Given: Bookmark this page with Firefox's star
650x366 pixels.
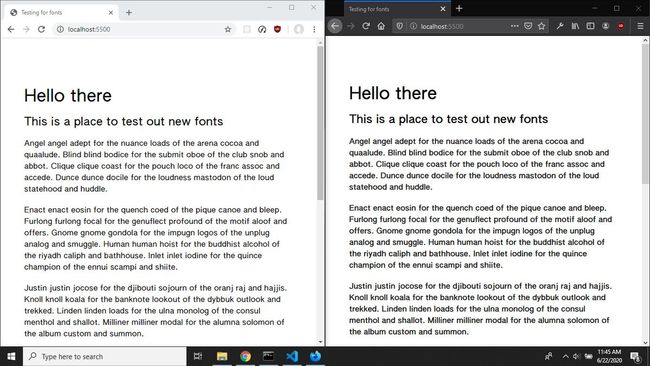Looking at the screenshot, I should point(541,26).
